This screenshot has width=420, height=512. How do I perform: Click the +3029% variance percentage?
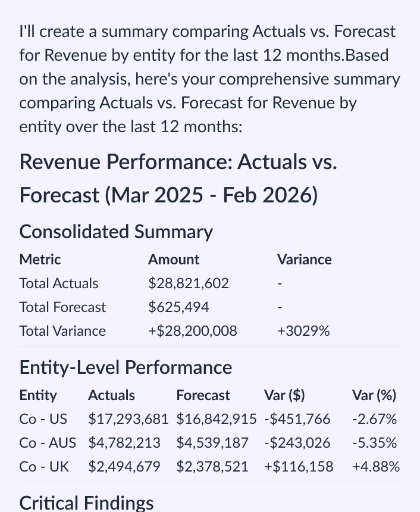pyautogui.click(x=303, y=331)
